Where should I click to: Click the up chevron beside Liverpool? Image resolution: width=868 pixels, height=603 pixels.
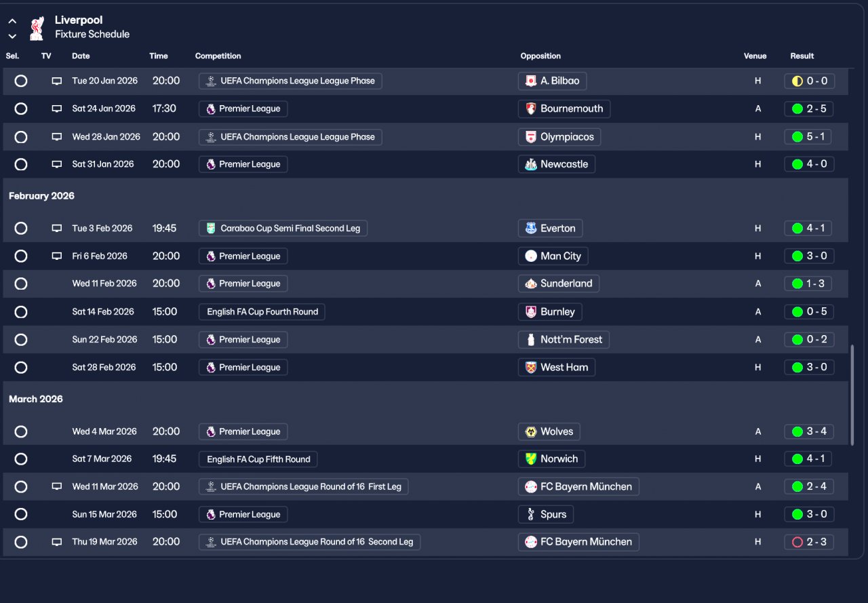coord(12,21)
